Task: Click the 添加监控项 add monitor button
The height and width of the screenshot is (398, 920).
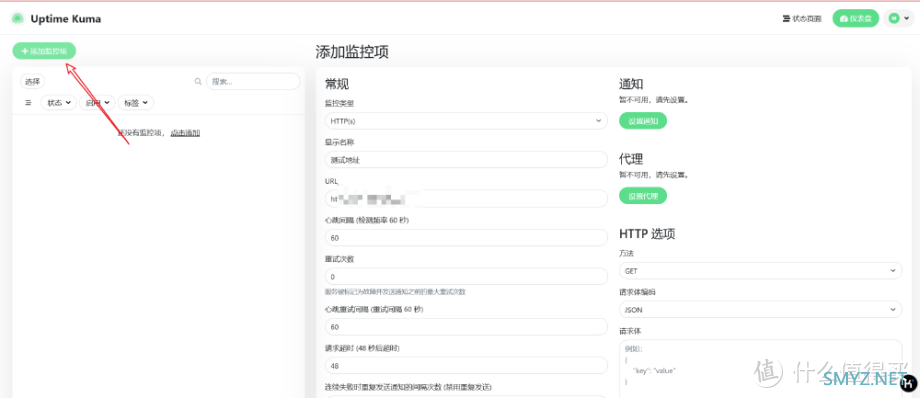Action: point(44,51)
